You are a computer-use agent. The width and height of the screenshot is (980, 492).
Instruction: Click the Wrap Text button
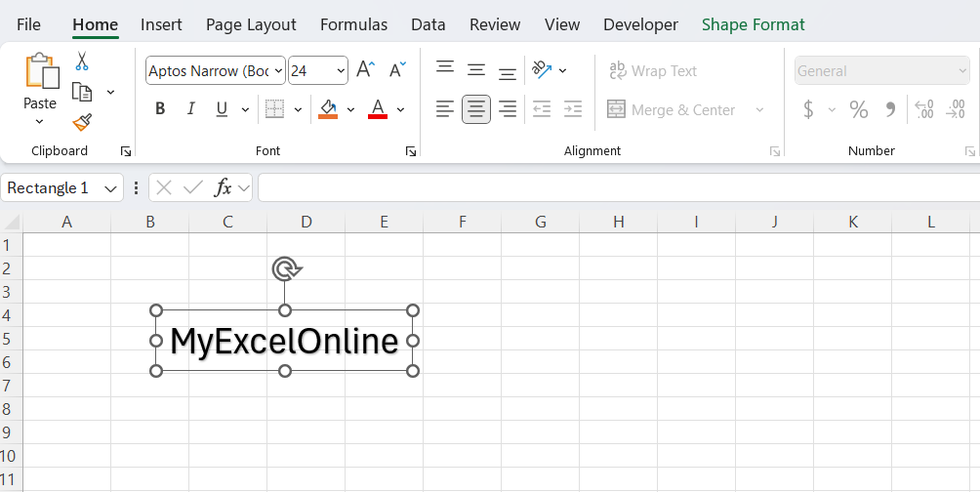652,70
